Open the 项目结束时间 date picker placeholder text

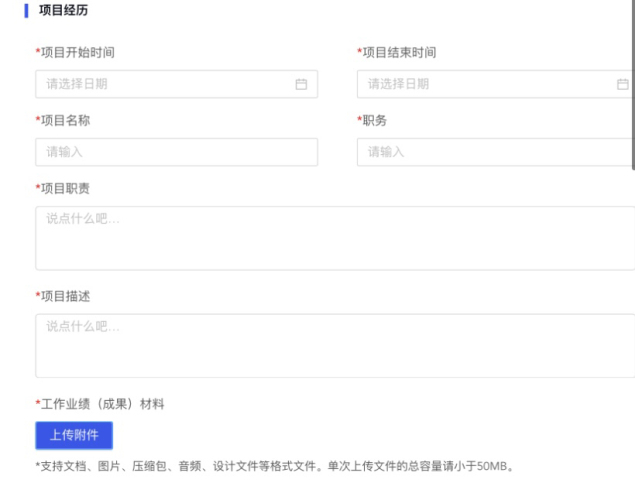pos(398,84)
